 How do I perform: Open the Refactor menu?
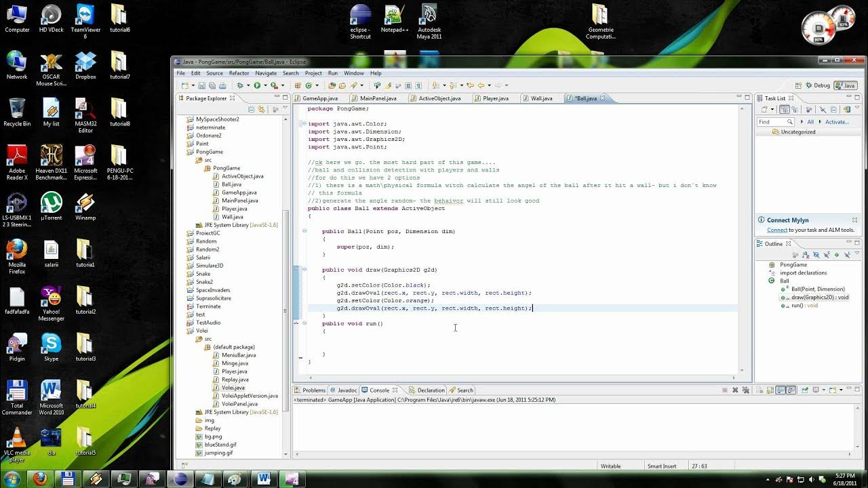click(x=239, y=73)
